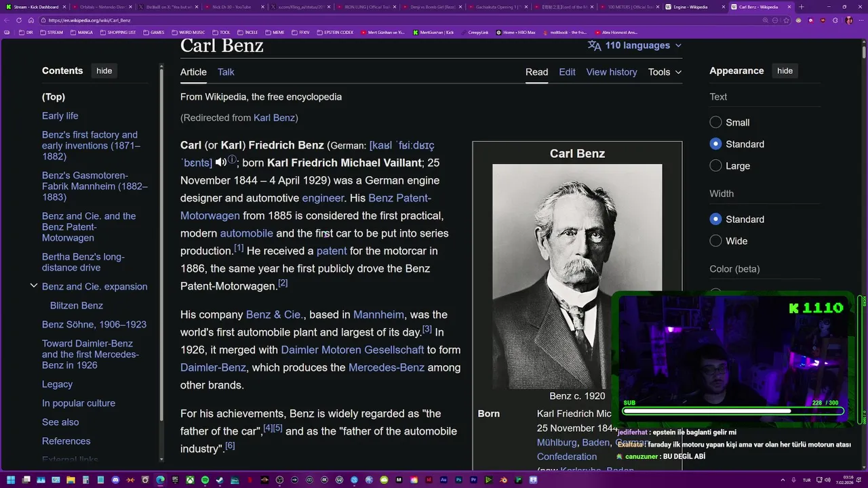The image size is (868, 488).
Task: Jump to Early life section
Action: [x=60, y=116]
